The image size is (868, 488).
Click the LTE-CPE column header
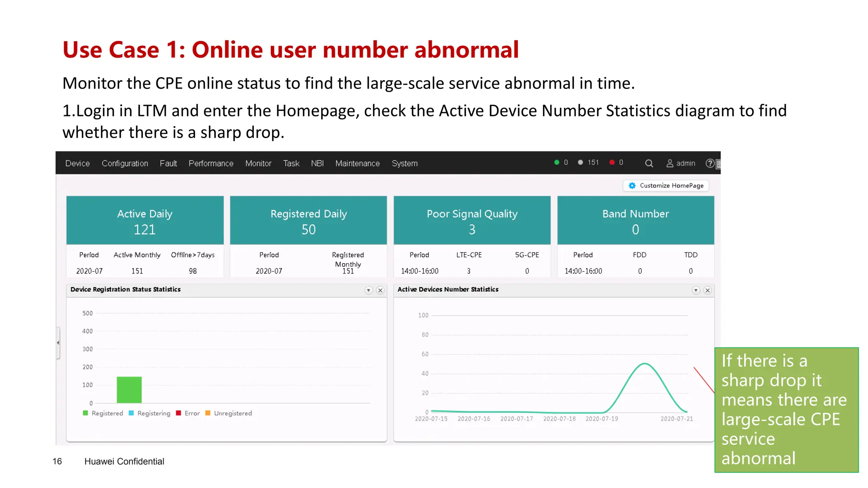(469, 255)
